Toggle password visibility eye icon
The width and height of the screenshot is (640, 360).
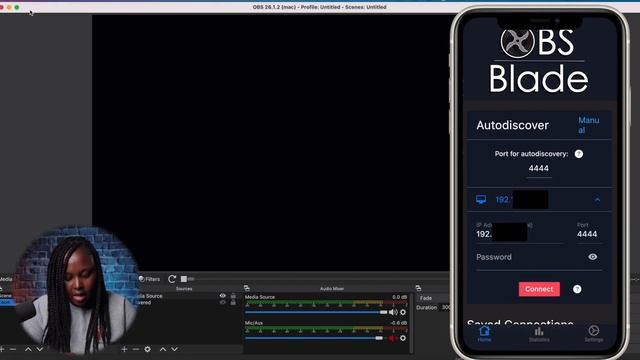pos(593,257)
